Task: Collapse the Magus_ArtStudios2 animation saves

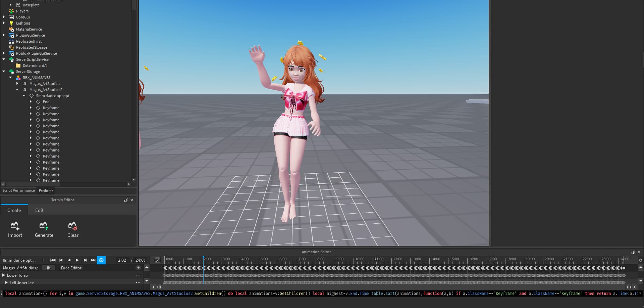Action: click(17, 89)
